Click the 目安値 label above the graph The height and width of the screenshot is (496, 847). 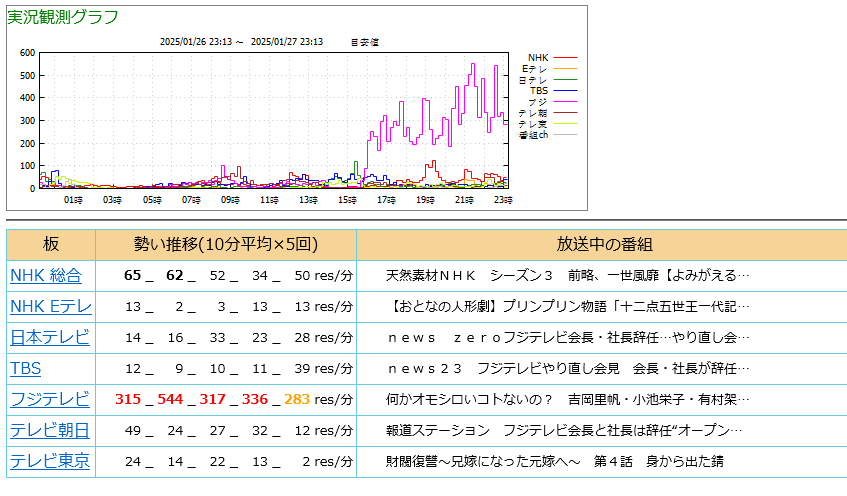[365, 42]
